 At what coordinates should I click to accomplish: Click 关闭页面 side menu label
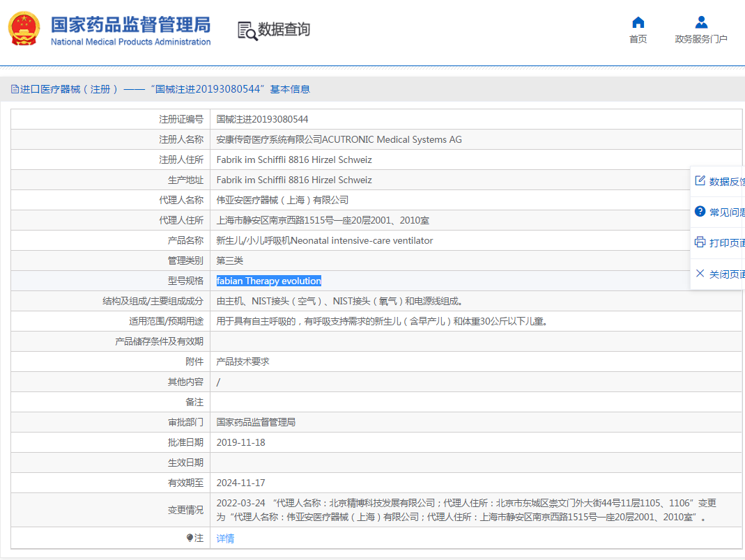(x=727, y=274)
